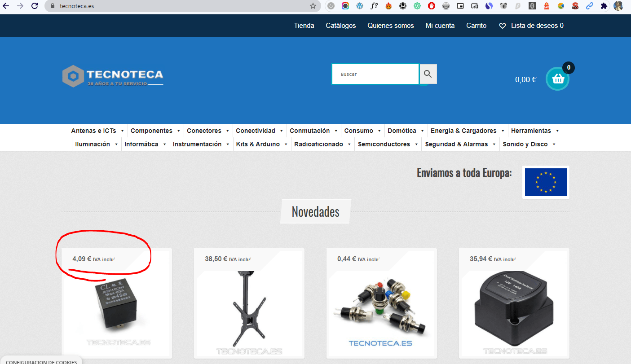Click the magnifying glass search button

pyautogui.click(x=428, y=74)
